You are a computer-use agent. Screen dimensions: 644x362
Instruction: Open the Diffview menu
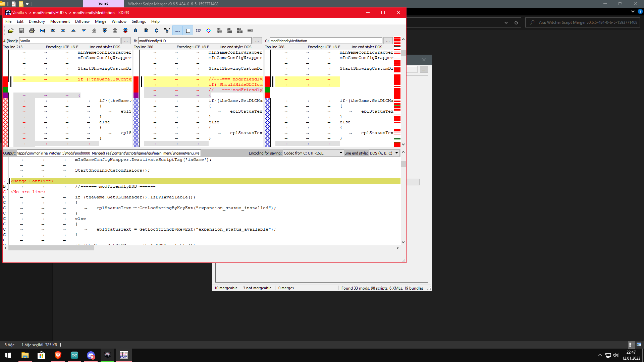(82, 21)
